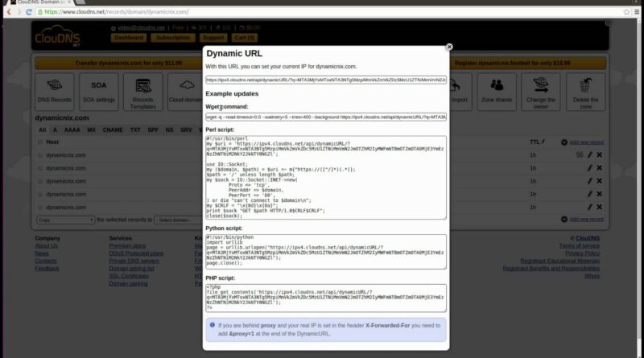Click the Register dynamicnix.football promotion banner

527,64
